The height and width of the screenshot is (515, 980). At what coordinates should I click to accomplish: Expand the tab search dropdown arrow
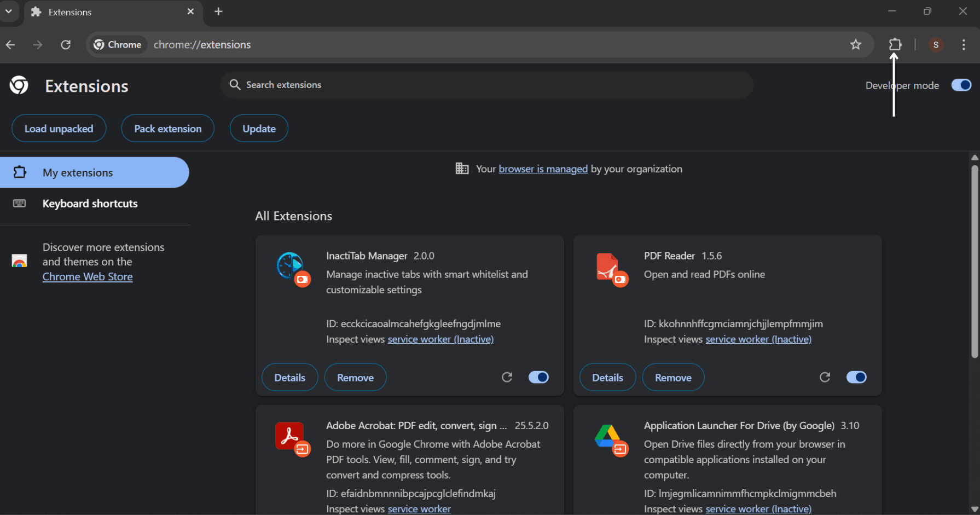tap(9, 11)
